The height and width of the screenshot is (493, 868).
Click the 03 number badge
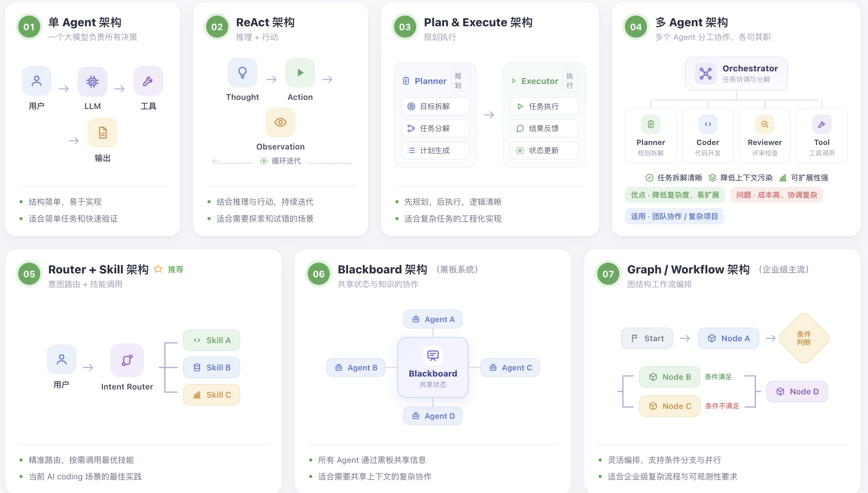405,27
